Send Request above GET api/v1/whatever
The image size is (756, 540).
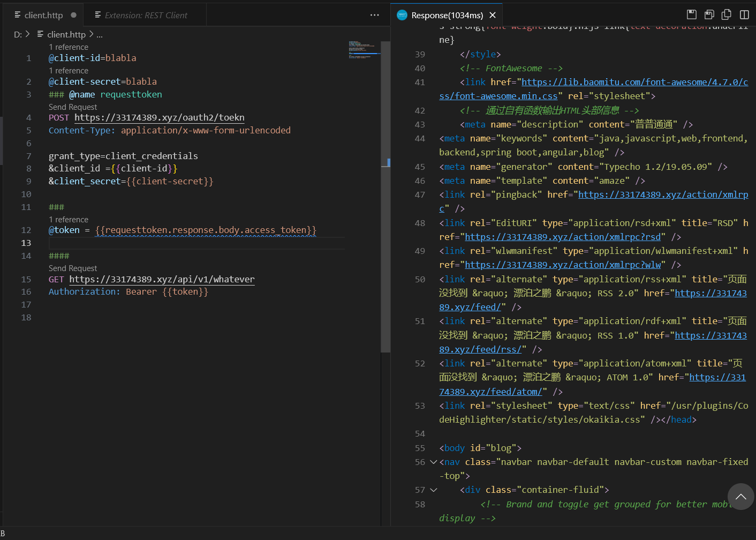[x=73, y=268]
